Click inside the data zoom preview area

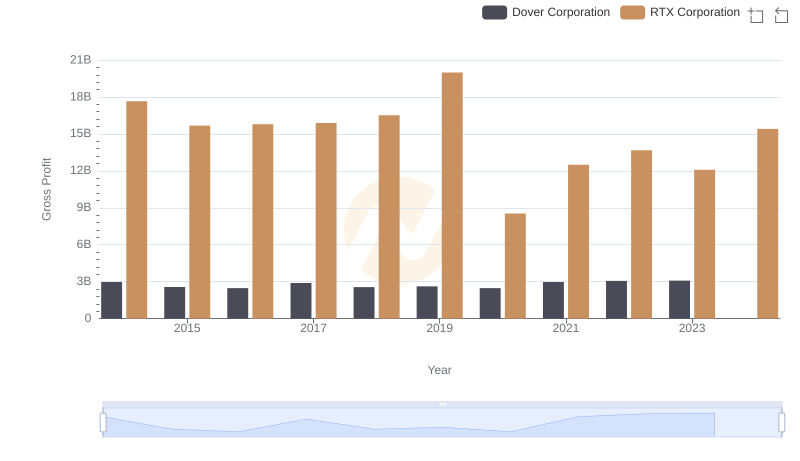point(442,423)
